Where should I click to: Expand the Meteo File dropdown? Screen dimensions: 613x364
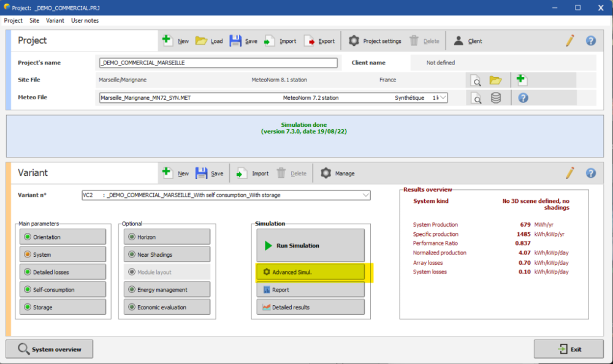coord(443,97)
